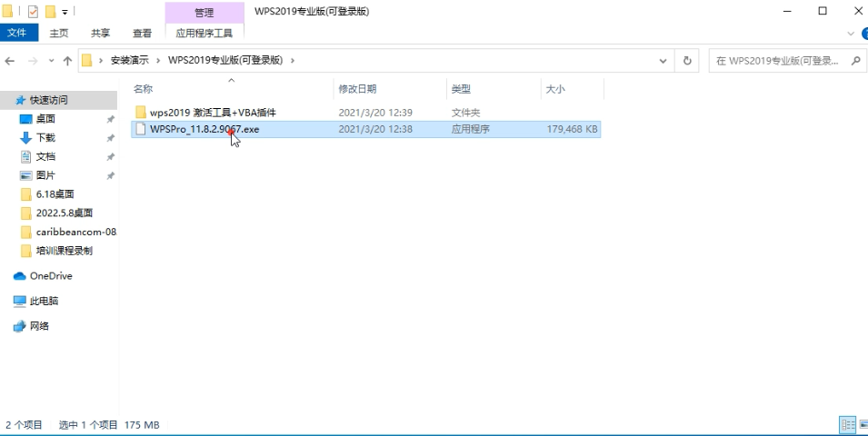This screenshot has width=868, height=436.
Task: Open the Customize Quick Access Toolbar dropdown
Action: [65, 12]
